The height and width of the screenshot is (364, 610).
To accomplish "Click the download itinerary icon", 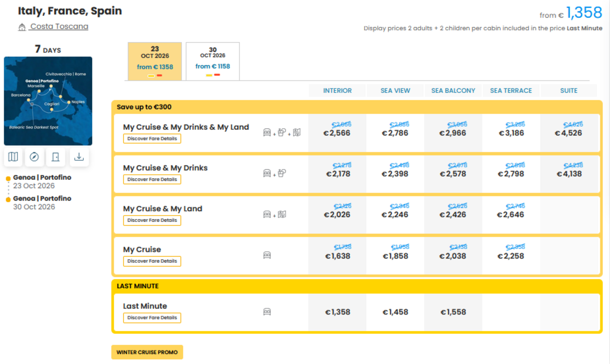I will pos(79,157).
